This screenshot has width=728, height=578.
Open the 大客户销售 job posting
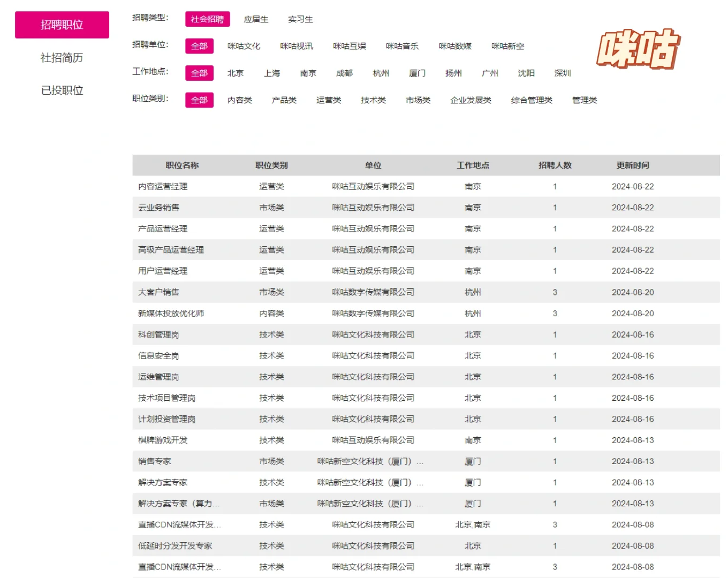[154, 292]
